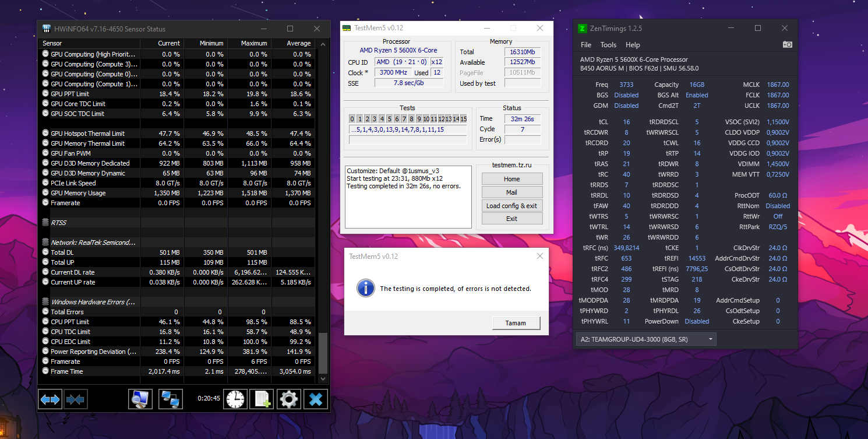Click the sensor icon beside PCIe Link Speed
The height and width of the screenshot is (439, 868).
(x=46, y=183)
